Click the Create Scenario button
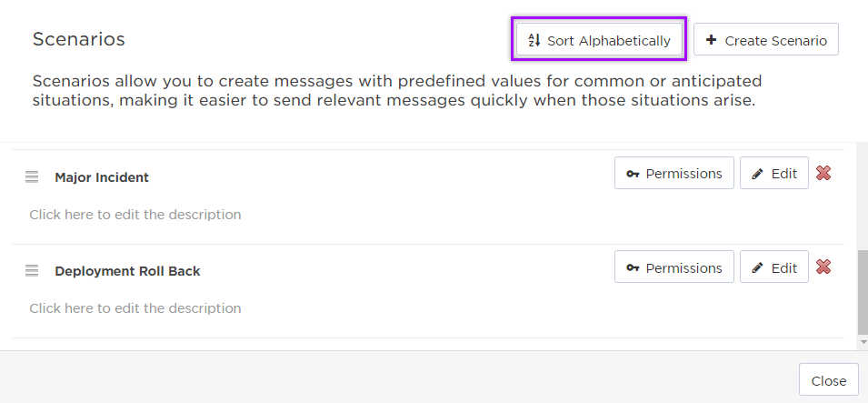 point(765,40)
